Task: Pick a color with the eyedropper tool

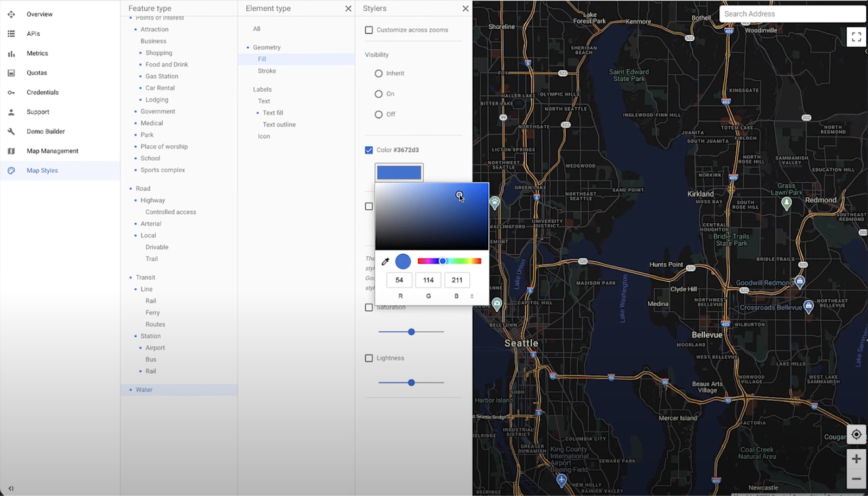Action: pyautogui.click(x=385, y=261)
